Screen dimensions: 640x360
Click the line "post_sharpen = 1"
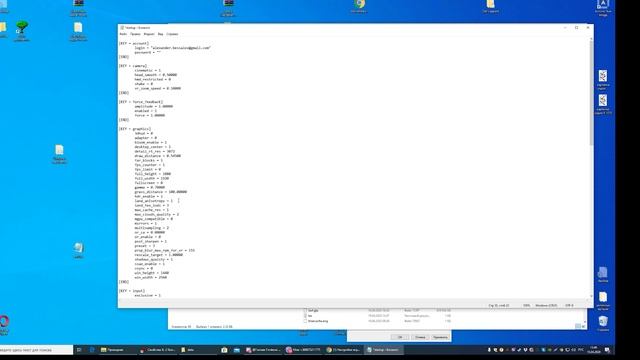150,241
